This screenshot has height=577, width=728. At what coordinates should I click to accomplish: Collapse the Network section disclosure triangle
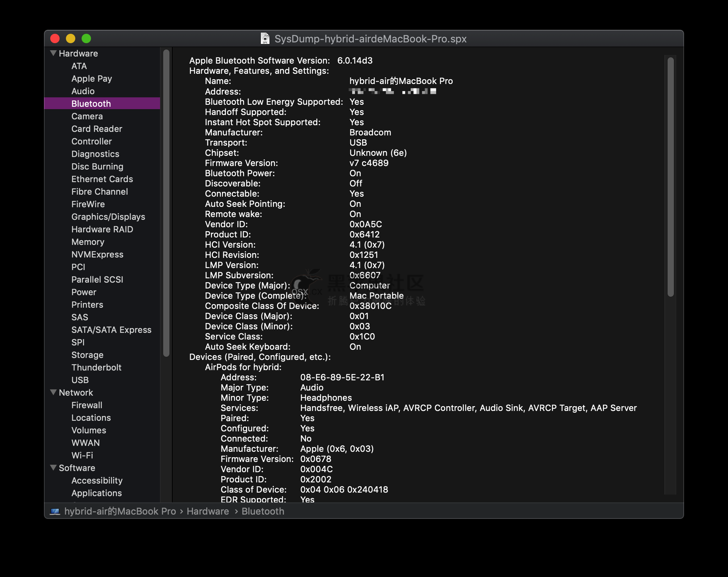coord(54,392)
